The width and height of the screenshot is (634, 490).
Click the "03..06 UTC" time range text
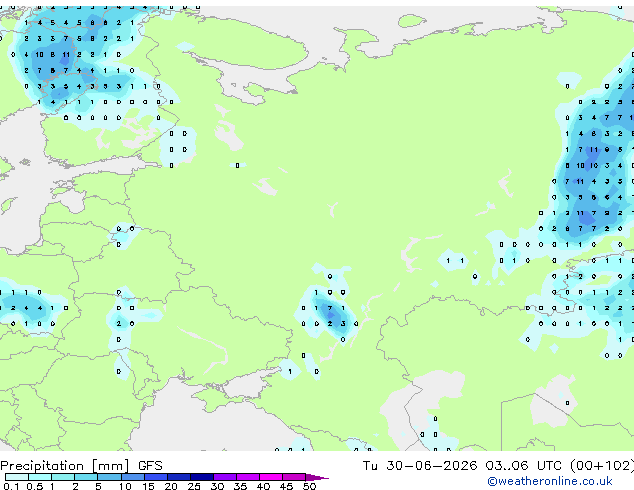(524, 466)
